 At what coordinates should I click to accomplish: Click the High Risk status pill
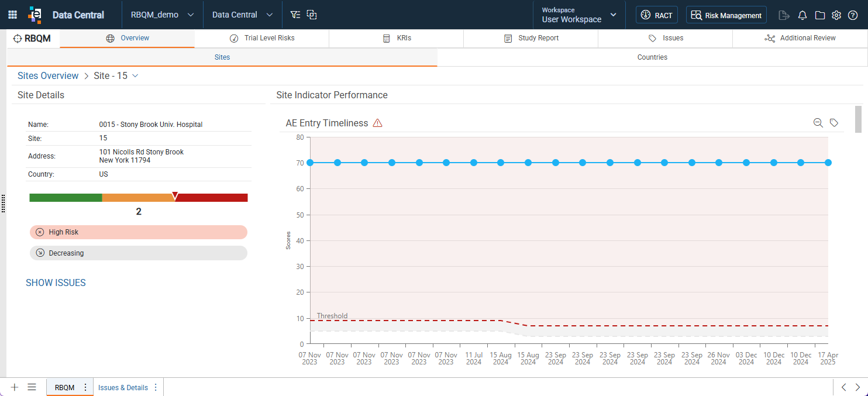click(x=139, y=232)
